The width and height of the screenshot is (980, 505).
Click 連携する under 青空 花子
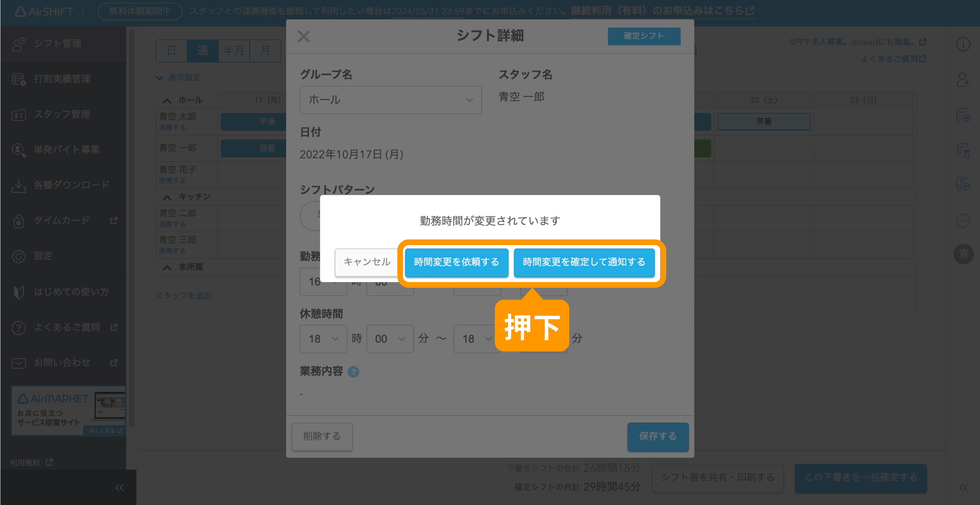172,180
